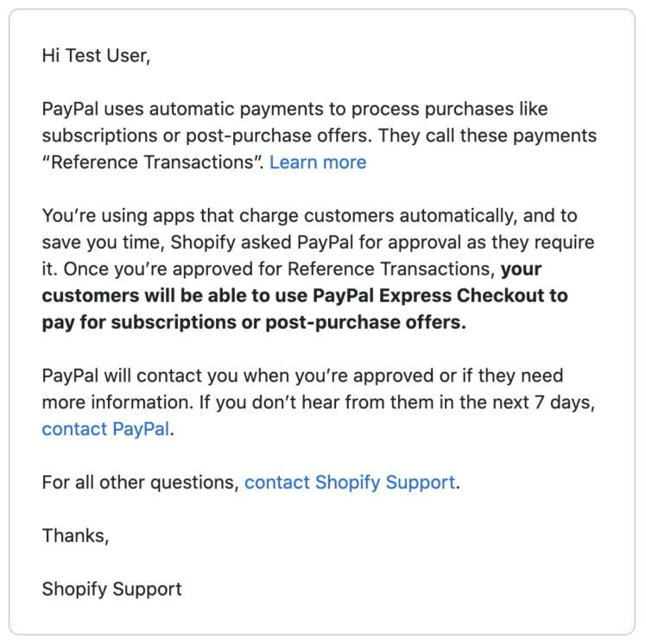The height and width of the screenshot is (644, 646).
Task: Click "Once you're approved for Reference Transactions" text
Action: click(279, 269)
